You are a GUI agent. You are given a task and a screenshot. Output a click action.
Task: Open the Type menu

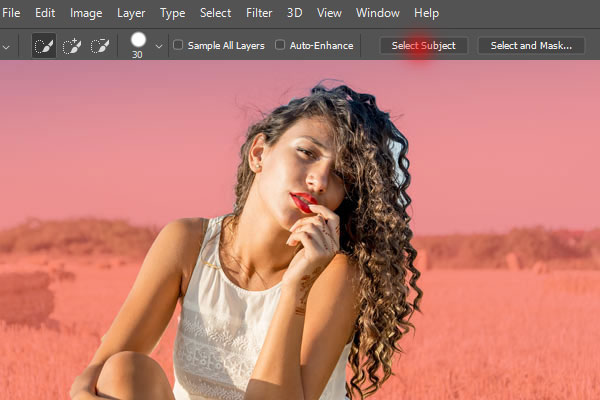point(173,13)
